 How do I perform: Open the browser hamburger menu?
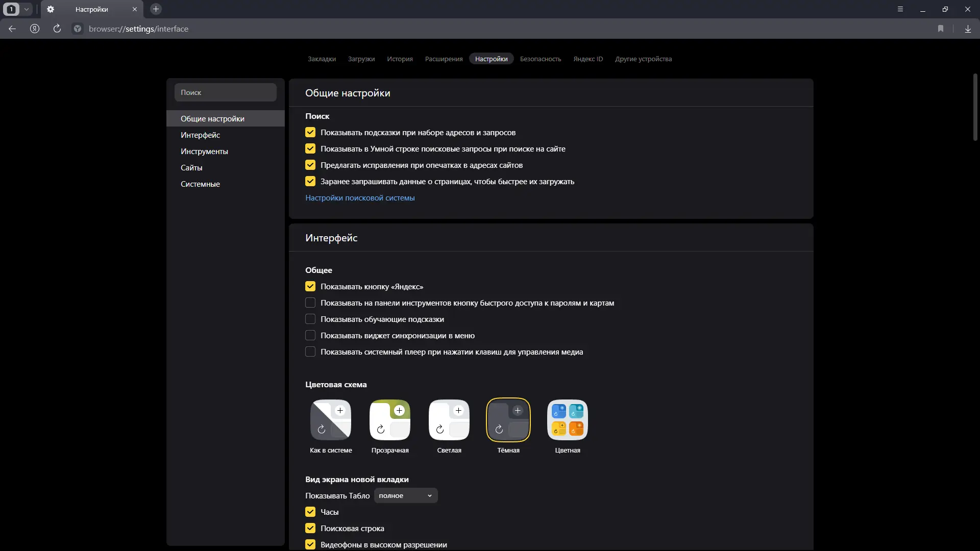point(900,9)
